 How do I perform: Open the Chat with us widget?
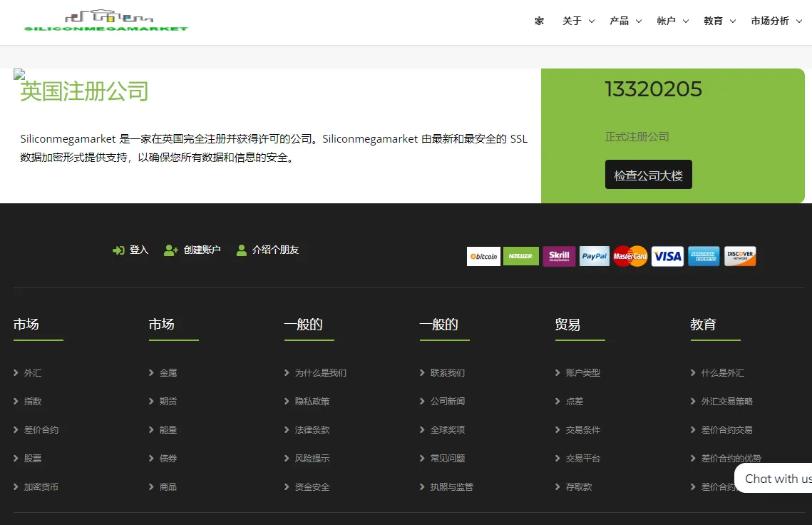(774, 479)
